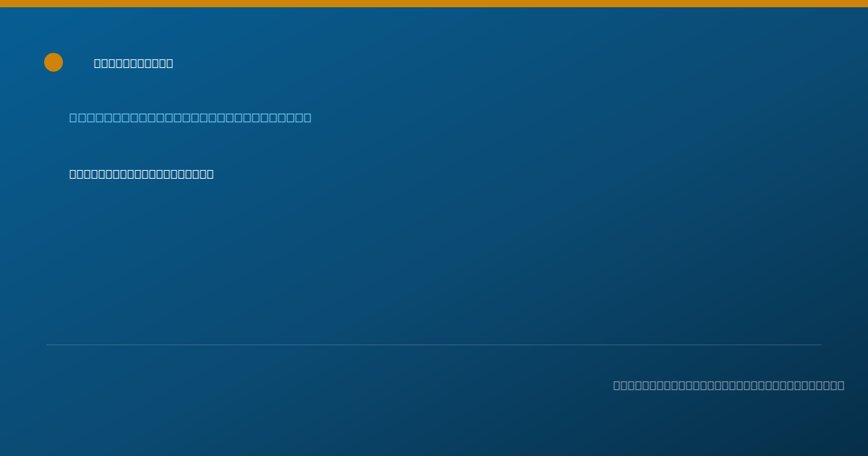Select the white header text next to orange circle

pos(134,64)
